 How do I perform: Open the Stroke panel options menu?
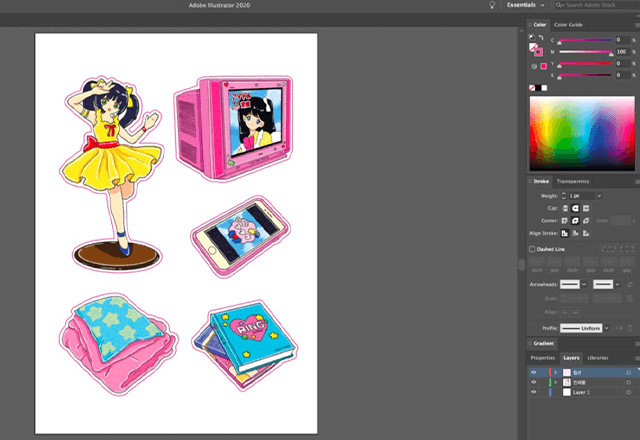tap(637, 182)
